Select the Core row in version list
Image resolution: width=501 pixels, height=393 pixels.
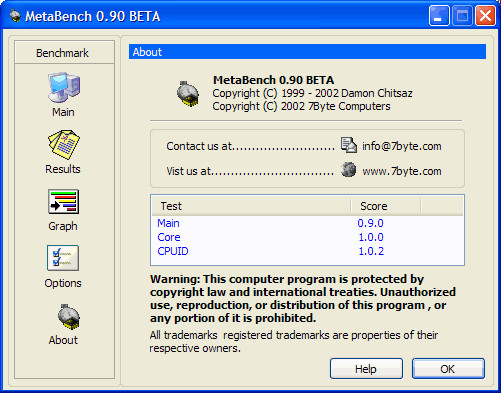click(307, 237)
